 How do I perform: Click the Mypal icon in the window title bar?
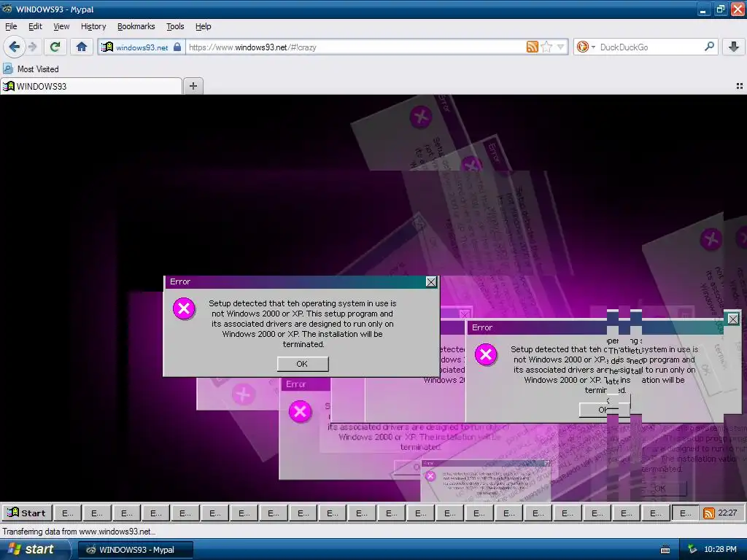(x=7, y=9)
